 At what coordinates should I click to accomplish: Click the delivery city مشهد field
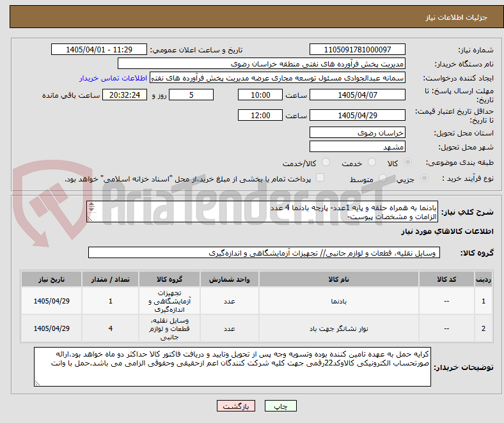point(358,147)
